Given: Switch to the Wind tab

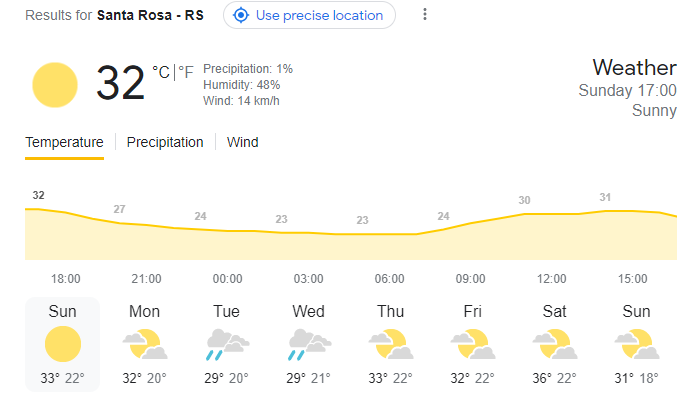Looking at the screenshot, I should [242, 142].
